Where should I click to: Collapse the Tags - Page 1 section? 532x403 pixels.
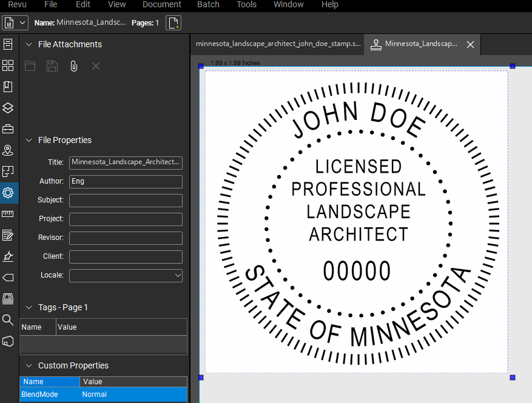[x=29, y=307]
